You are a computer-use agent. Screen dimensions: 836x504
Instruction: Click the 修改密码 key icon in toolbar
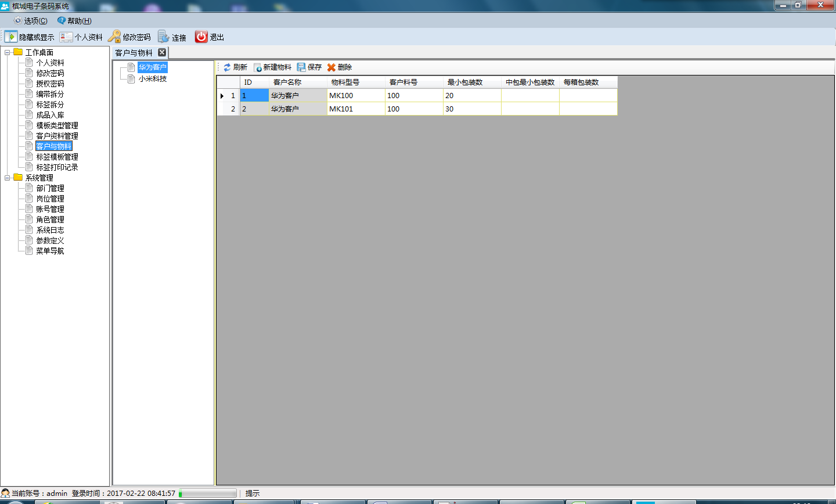[114, 37]
